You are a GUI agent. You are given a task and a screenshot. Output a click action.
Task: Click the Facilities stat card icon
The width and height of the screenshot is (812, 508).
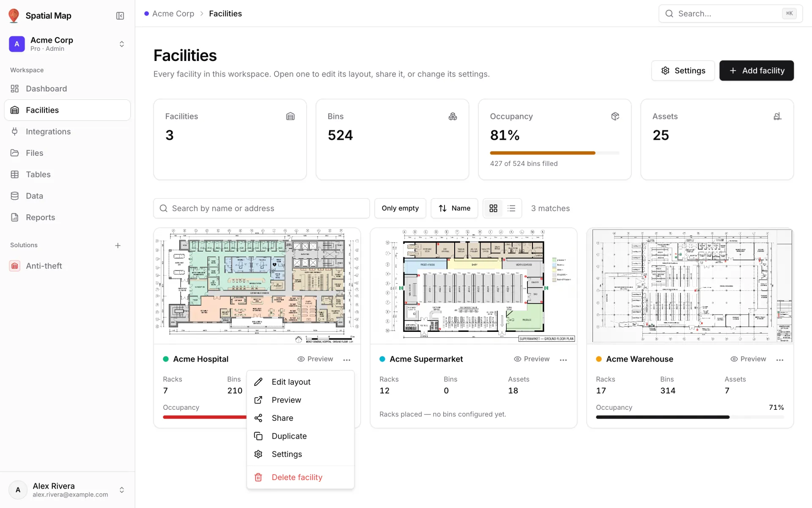pyautogui.click(x=290, y=116)
